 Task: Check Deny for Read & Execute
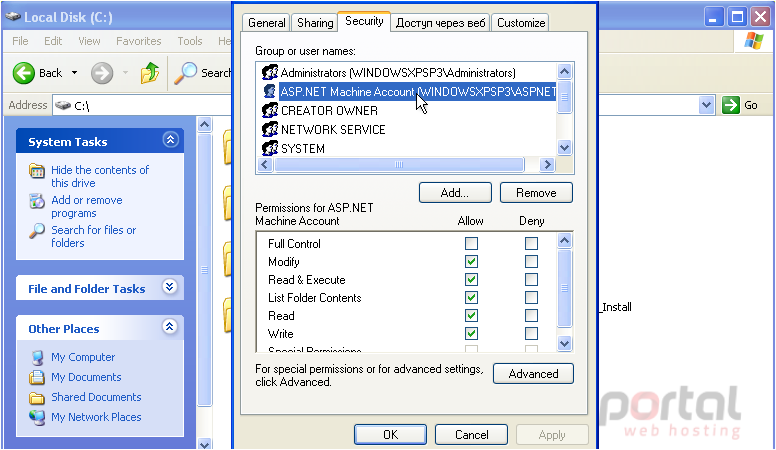click(531, 279)
